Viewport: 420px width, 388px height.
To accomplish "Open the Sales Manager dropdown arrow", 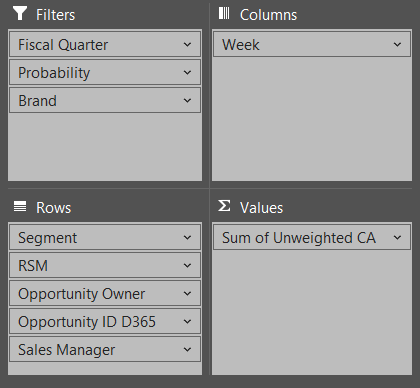I will coord(187,350).
